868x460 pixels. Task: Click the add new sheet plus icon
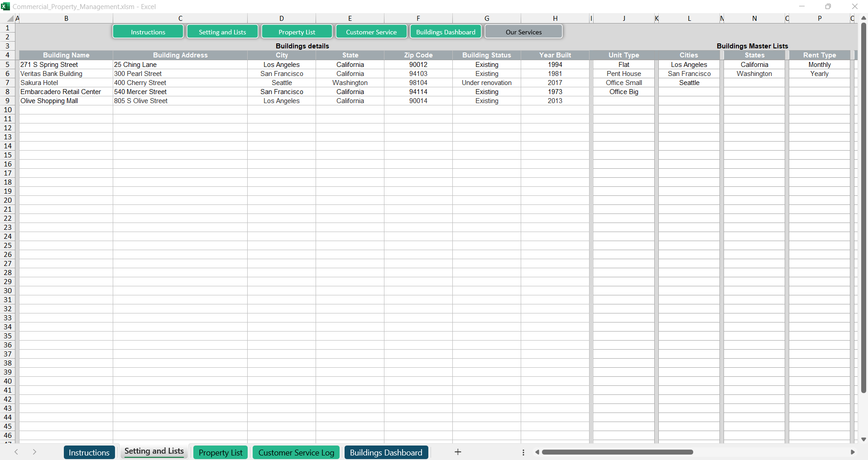click(458, 452)
